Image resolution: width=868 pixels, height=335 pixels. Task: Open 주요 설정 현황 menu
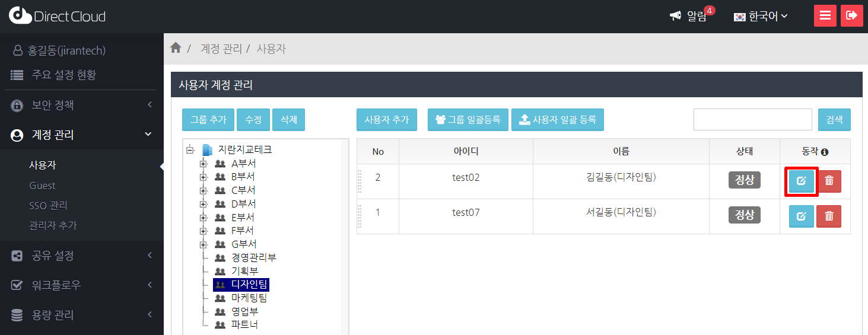(53, 75)
